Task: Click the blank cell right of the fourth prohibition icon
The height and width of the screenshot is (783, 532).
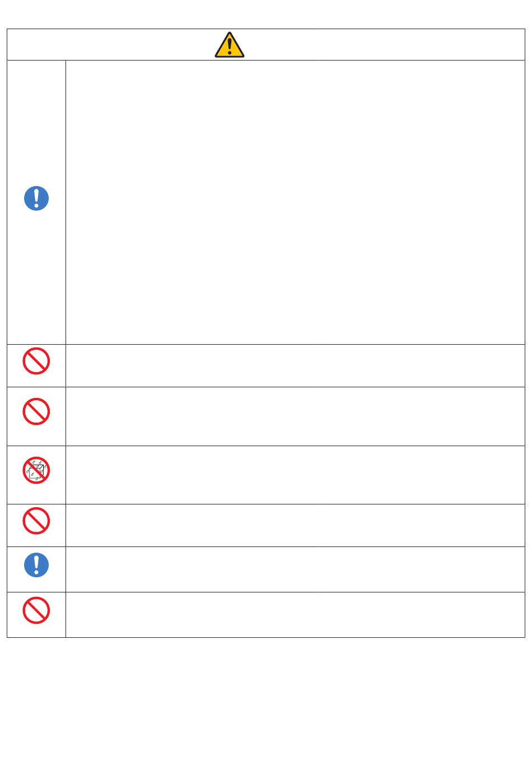Action: point(295,525)
